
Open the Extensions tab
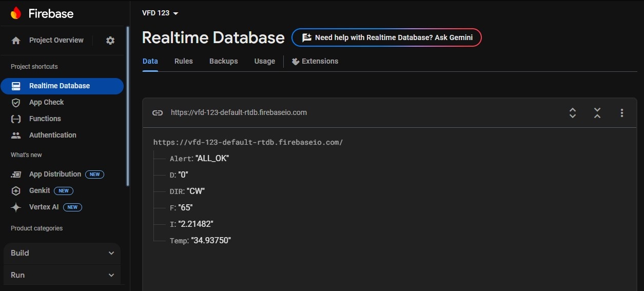[315, 61]
